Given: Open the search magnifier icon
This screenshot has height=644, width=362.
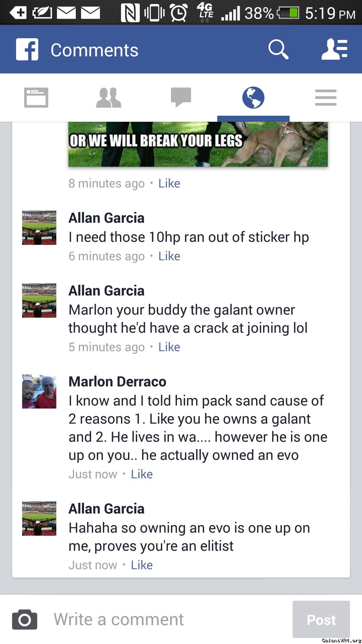Looking at the screenshot, I should point(278,49).
